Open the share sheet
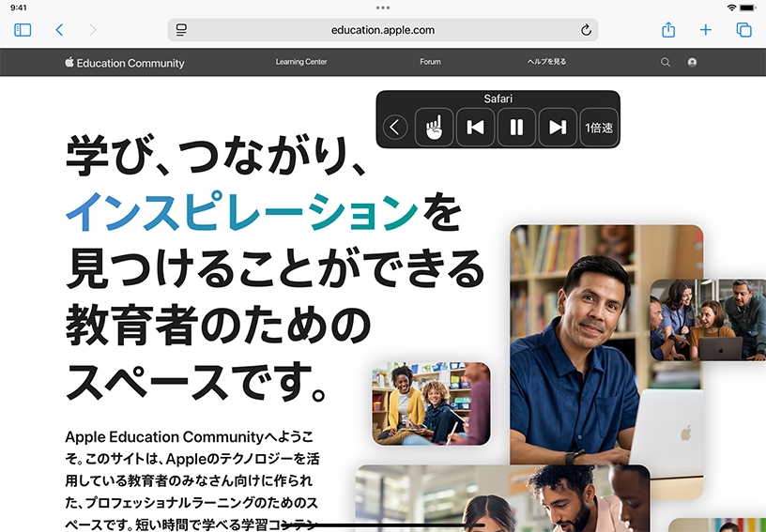The height and width of the screenshot is (532, 766). point(668,30)
